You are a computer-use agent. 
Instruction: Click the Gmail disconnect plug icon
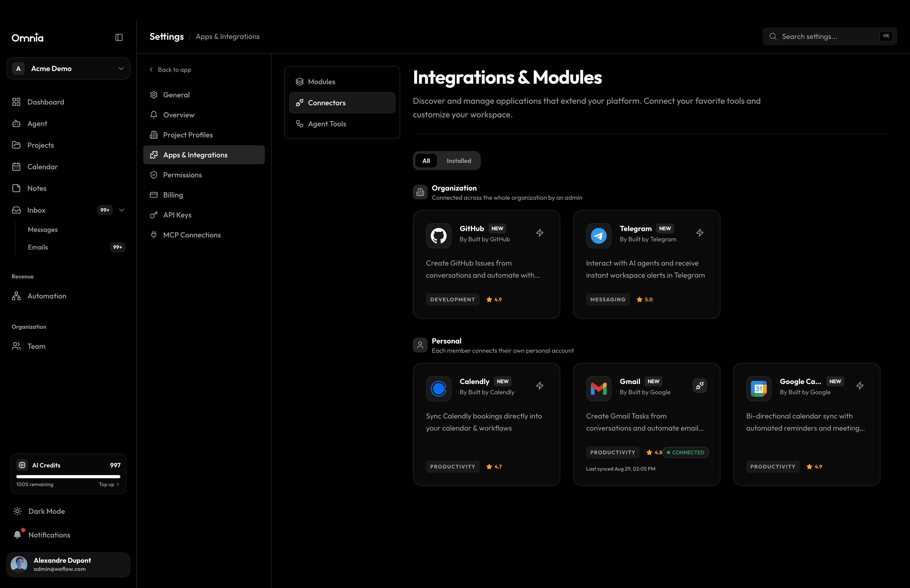[700, 386]
